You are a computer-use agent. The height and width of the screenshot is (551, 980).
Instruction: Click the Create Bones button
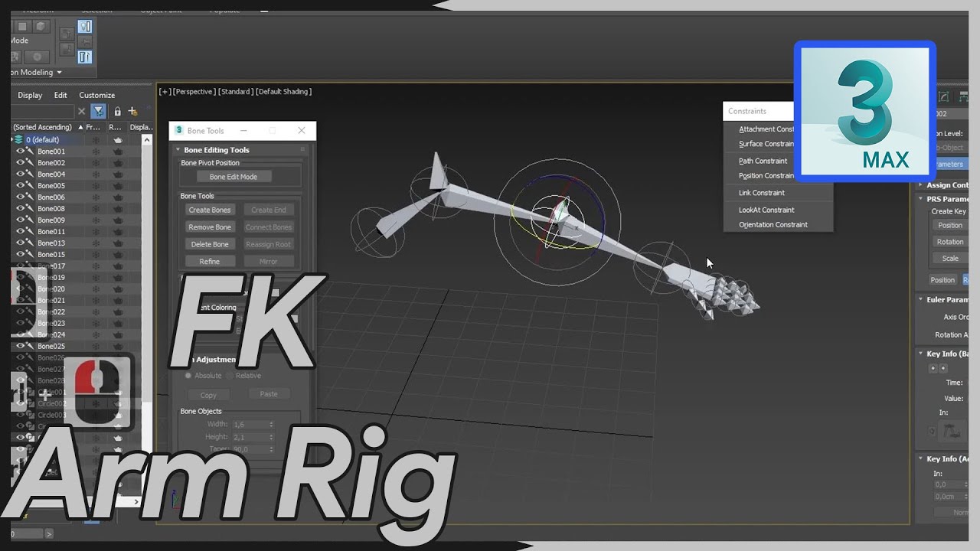[210, 210]
